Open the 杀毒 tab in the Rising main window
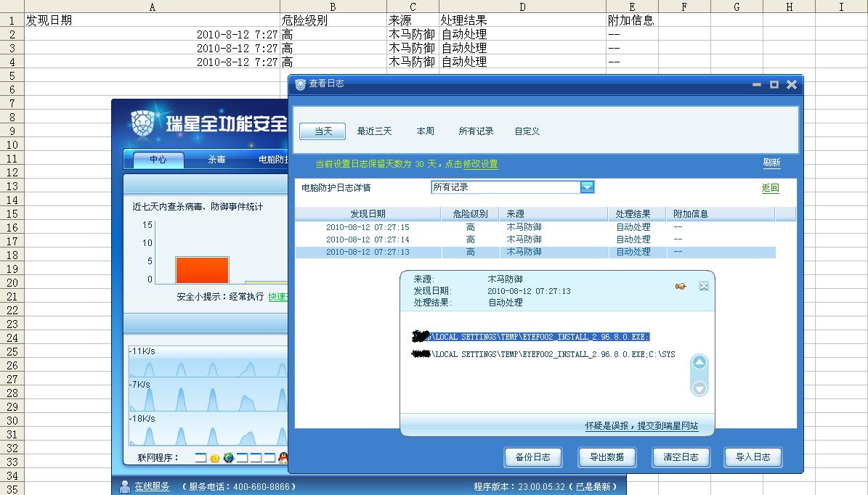 tap(216, 159)
